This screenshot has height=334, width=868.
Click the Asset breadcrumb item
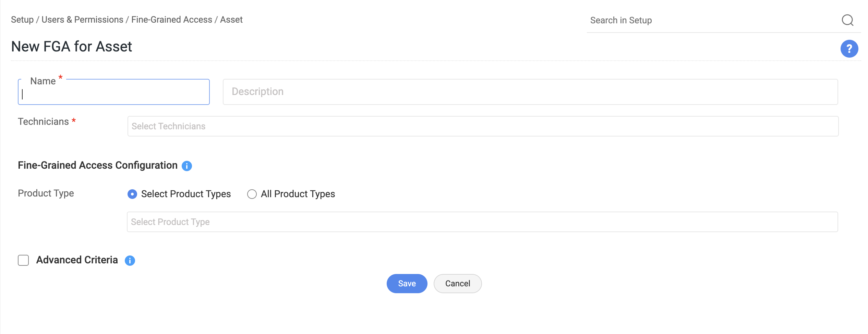tap(231, 20)
